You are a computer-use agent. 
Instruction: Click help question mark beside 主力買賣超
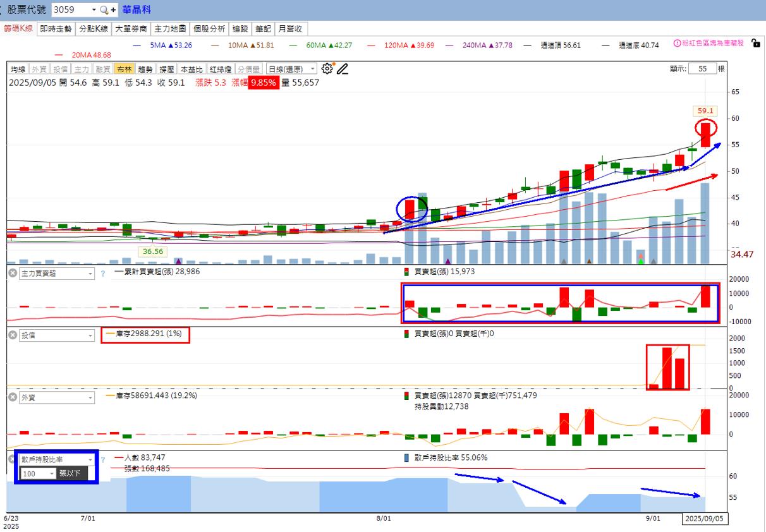[x=102, y=274]
